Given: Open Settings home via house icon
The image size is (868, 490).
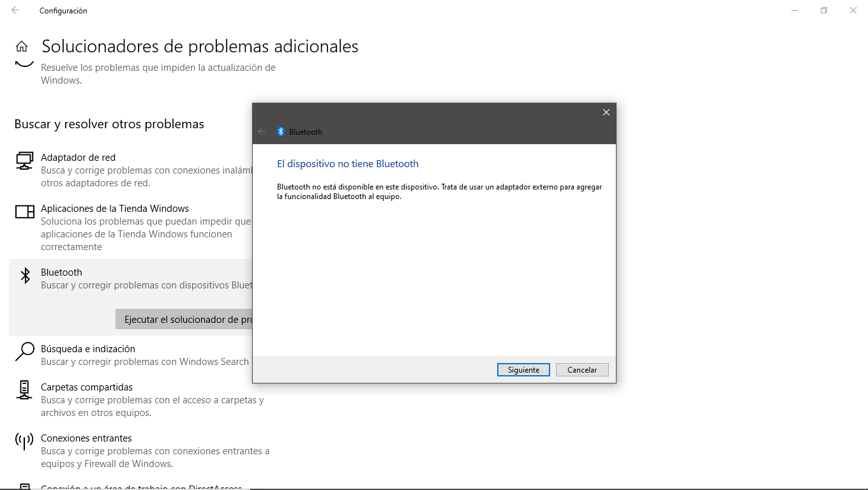Looking at the screenshot, I should coord(22,47).
